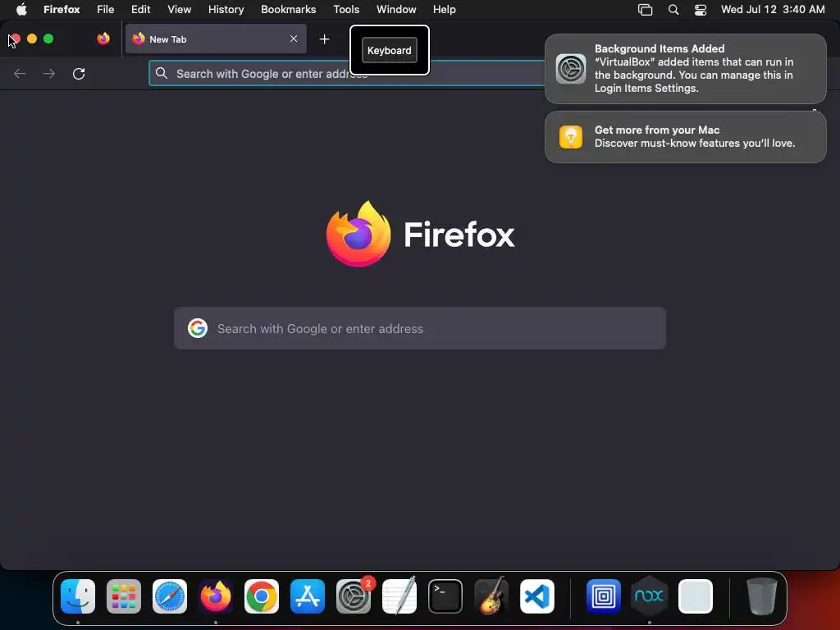Screen dimensions: 840x630
Task: Open Safari from the Dock
Action: coord(170,596)
